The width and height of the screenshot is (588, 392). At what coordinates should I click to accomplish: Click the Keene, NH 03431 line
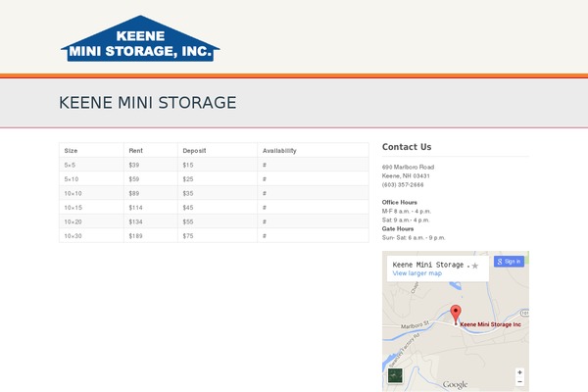point(406,176)
